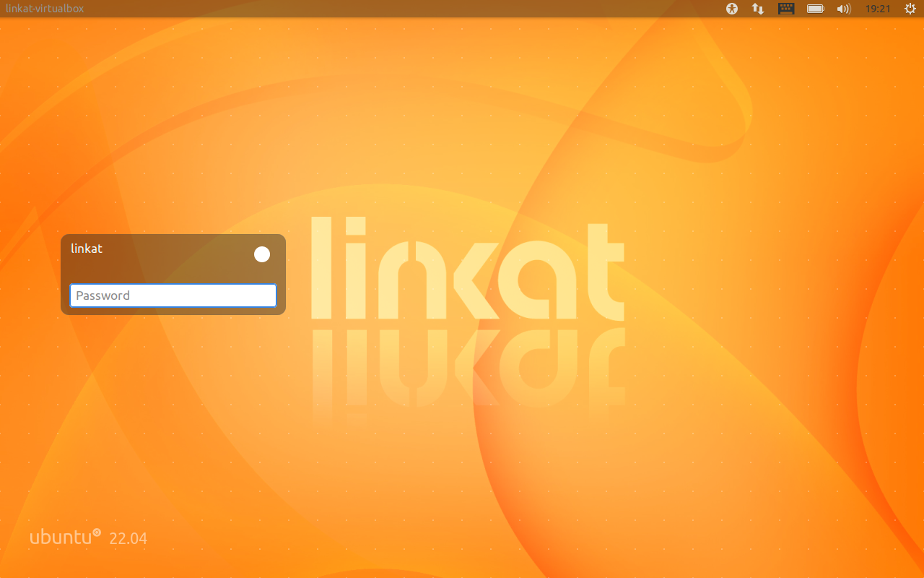
Task: Click the linkat-virtualbox hostname label
Action: 45,9
